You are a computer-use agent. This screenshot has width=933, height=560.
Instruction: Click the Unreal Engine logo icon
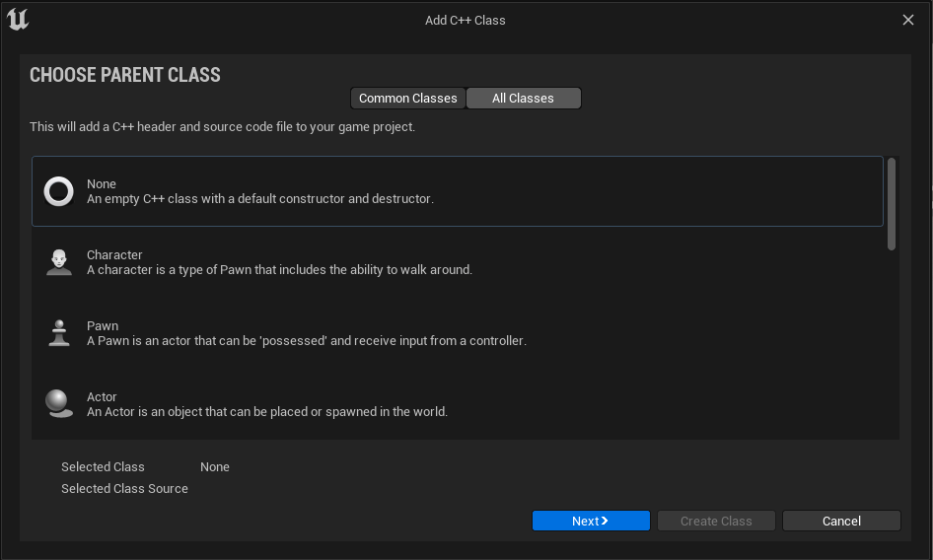pyautogui.click(x=18, y=20)
